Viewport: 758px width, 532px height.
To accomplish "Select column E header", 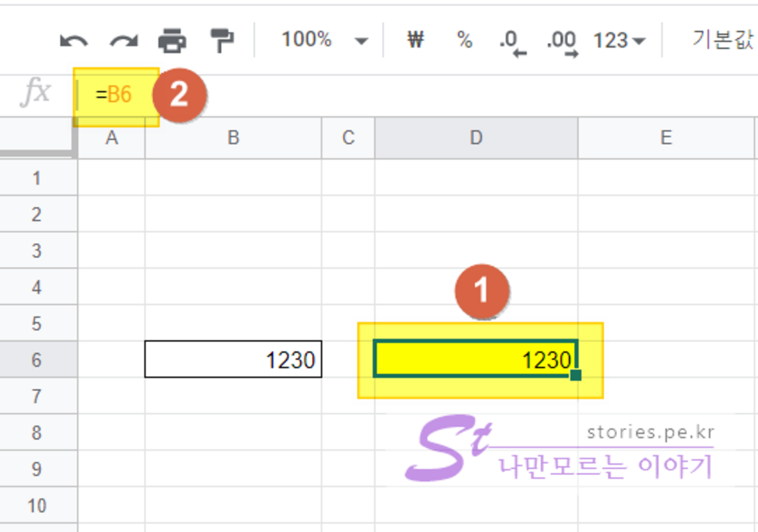I will (x=665, y=138).
